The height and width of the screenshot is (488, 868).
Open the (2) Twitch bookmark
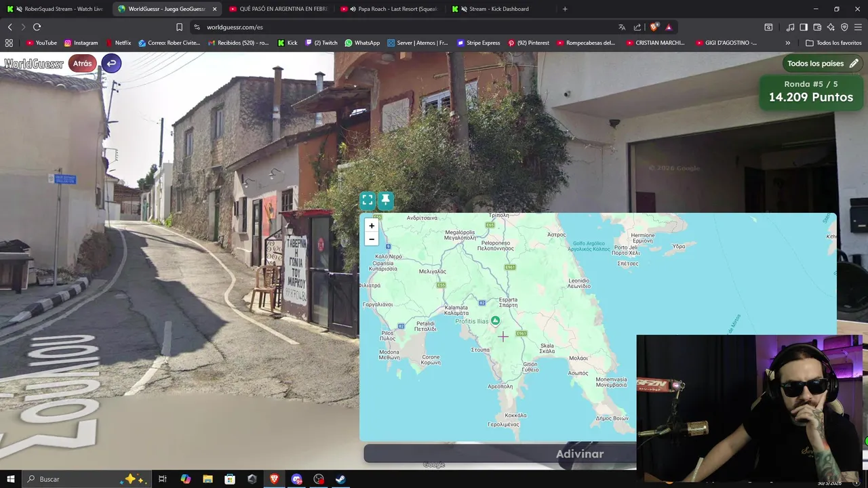[321, 43]
